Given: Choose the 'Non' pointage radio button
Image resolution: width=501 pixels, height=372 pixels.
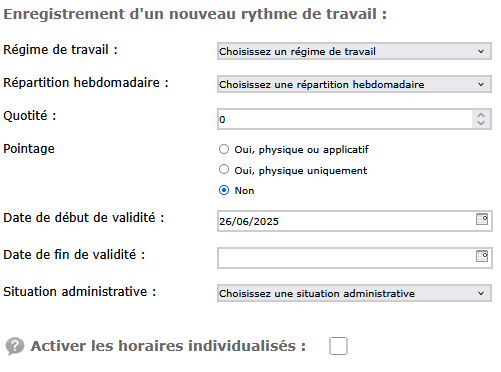Looking at the screenshot, I should click(224, 190).
